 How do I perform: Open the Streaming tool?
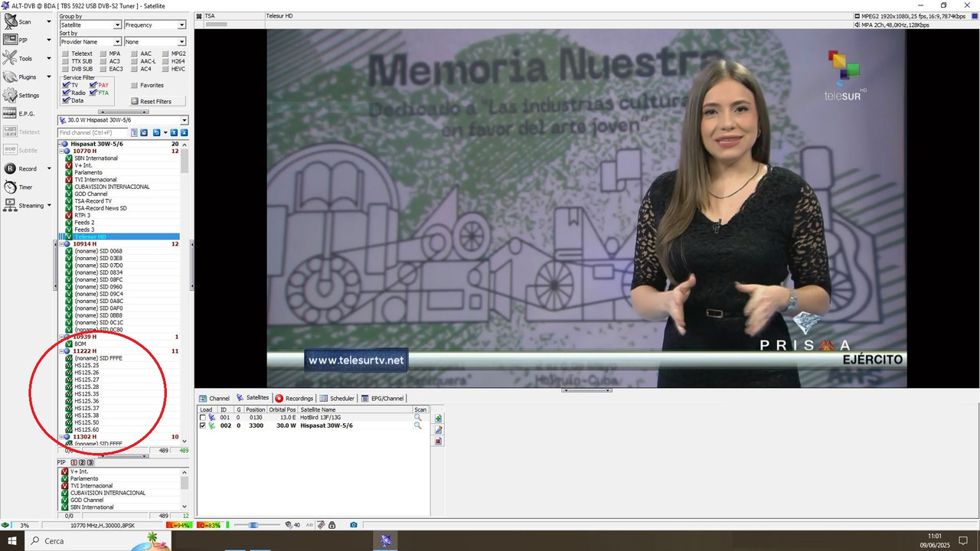[23, 205]
